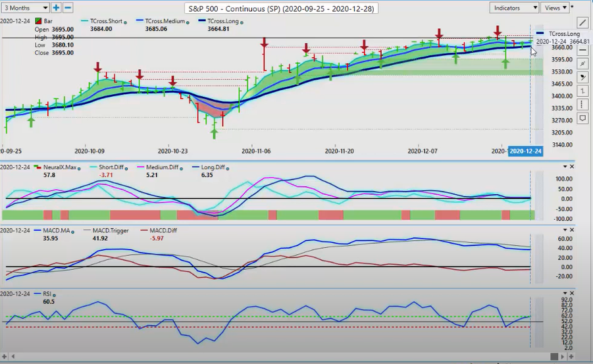The image size is (593, 364).
Task: Open MACD panel options dropdown arrow
Action: point(565,230)
